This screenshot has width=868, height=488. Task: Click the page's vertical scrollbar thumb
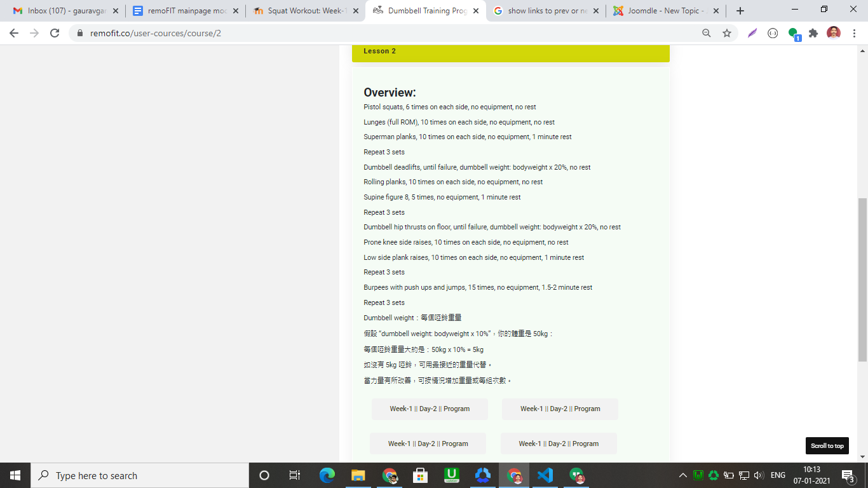tap(862, 280)
